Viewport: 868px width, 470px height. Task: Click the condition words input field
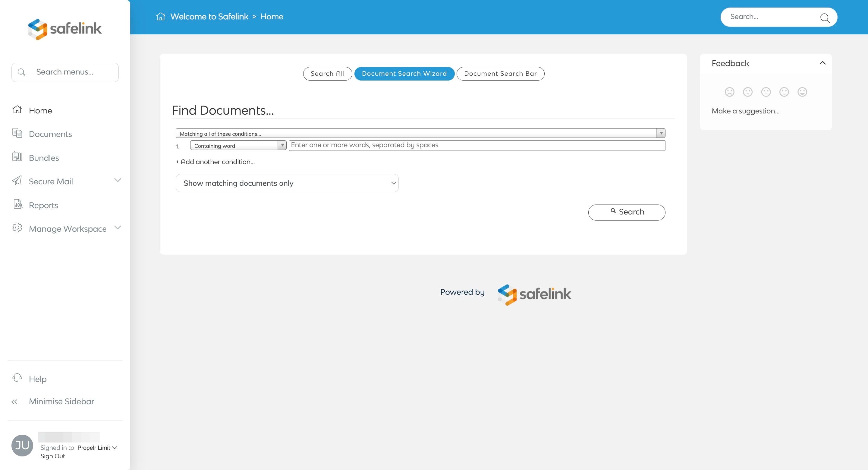coord(476,145)
